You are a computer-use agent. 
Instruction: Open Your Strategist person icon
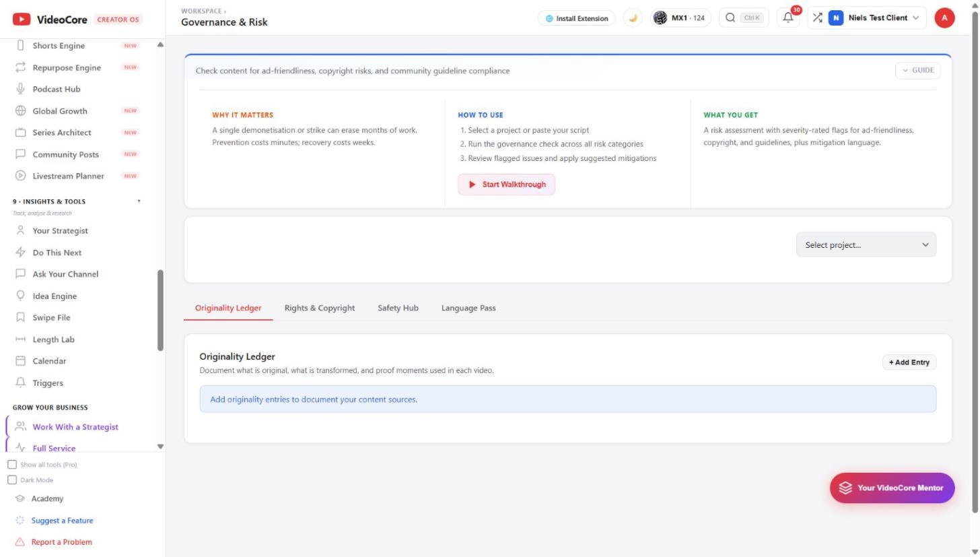pyautogui.click(x=20, y=230)
